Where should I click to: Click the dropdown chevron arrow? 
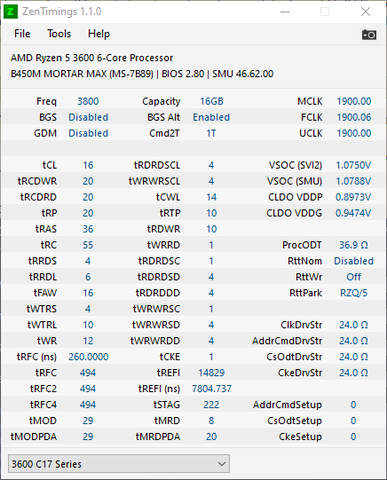pos(221,464)
